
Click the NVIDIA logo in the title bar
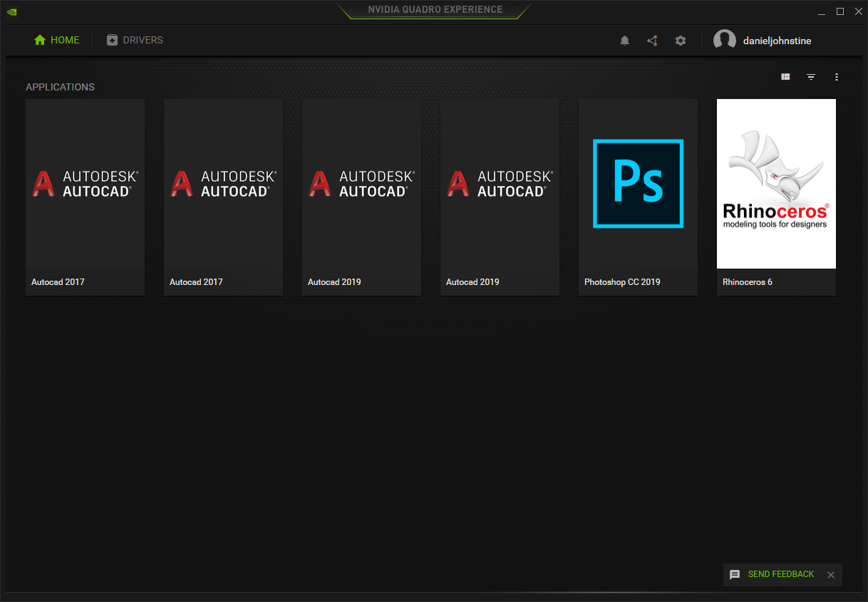click(12, 11)
